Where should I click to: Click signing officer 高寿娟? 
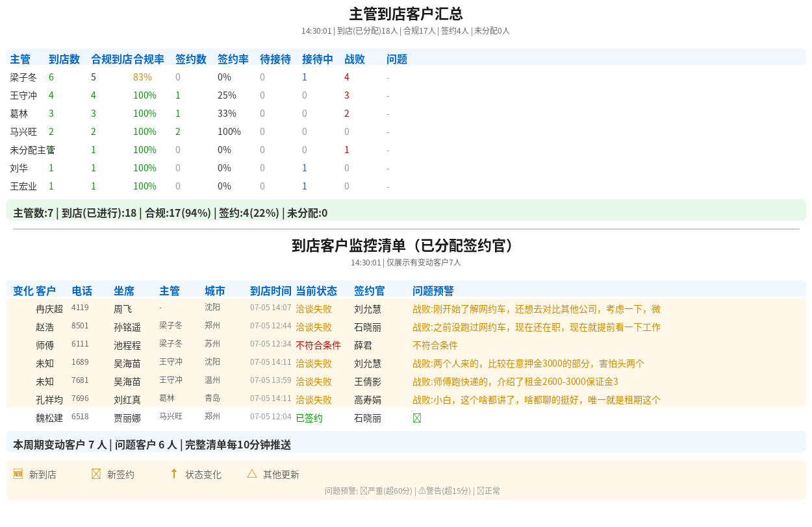(x=368, y=400)
